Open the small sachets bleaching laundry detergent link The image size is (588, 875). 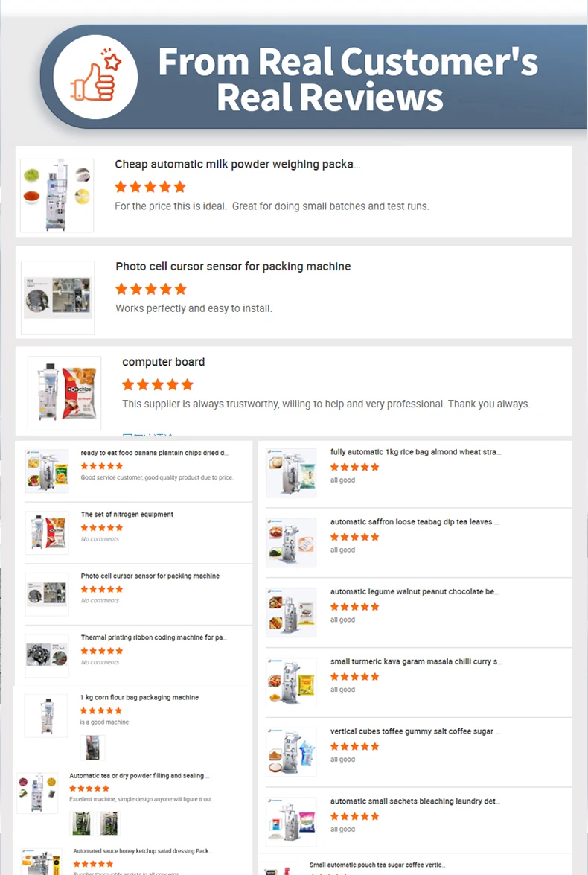pyautogui.click(x=415, y=802)
